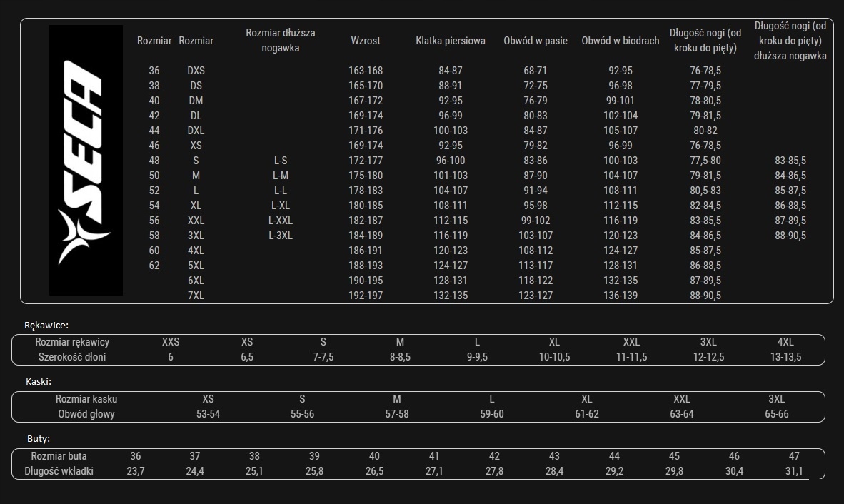The height and width of the screenshot is (504, 844).
Task: Click shoe size '37'
Action: [195, 456]
